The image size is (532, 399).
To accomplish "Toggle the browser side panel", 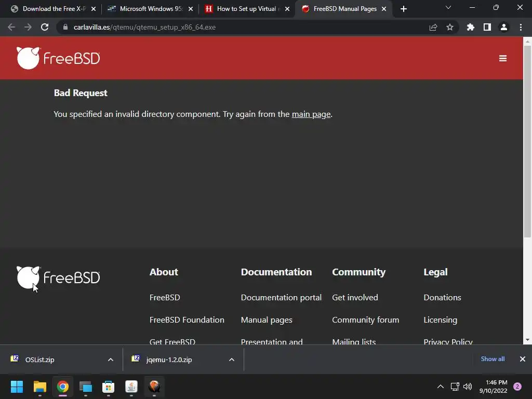I will pos(487,27).
